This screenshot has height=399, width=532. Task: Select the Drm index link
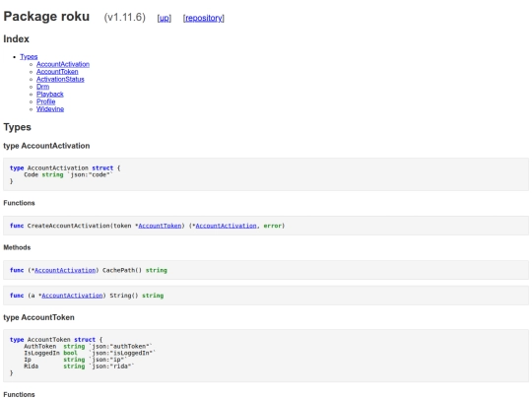click(42, 87)
